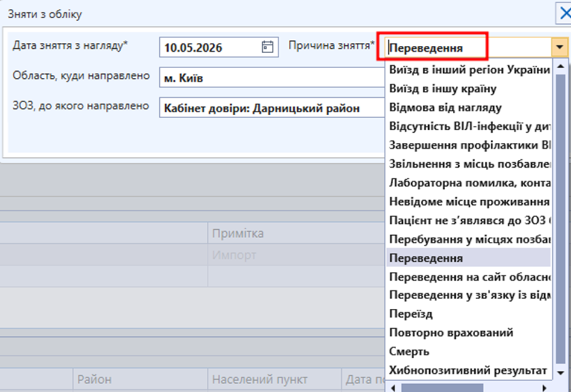Select Переїзд option in list
This screenshot has width=571, height=392.
coord(469,314)
